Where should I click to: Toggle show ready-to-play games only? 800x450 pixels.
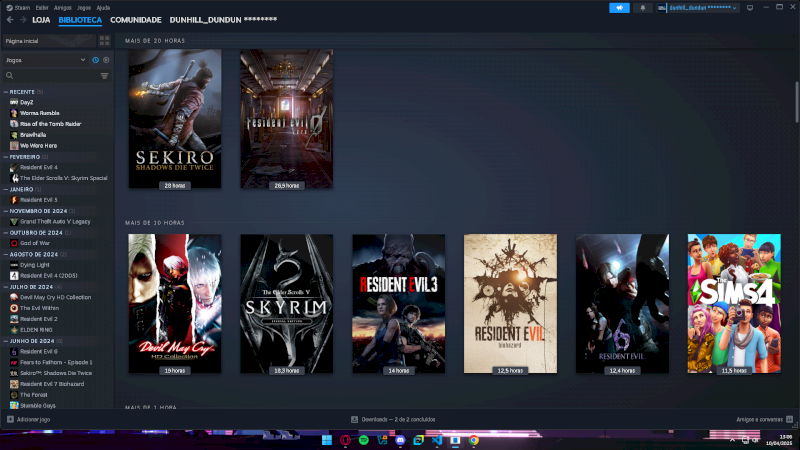pyautogui.click(x=106, y=60)
